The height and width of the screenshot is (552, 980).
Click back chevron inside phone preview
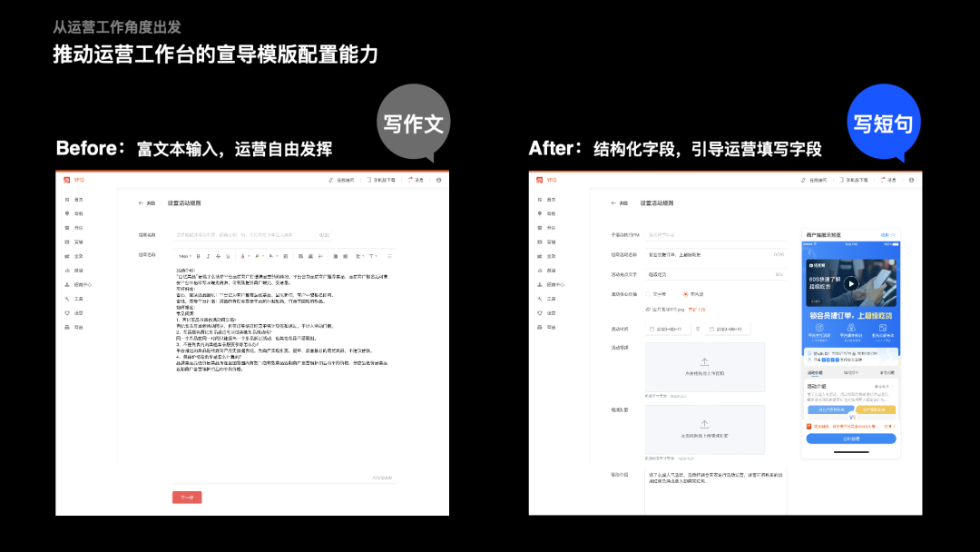tap(810, 252)
